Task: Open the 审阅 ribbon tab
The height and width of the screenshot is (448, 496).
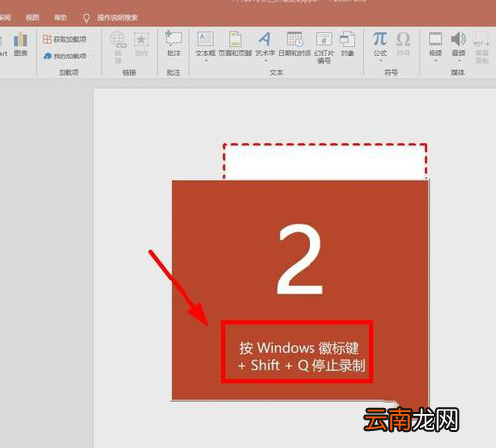Action: [x=5, y=17]
